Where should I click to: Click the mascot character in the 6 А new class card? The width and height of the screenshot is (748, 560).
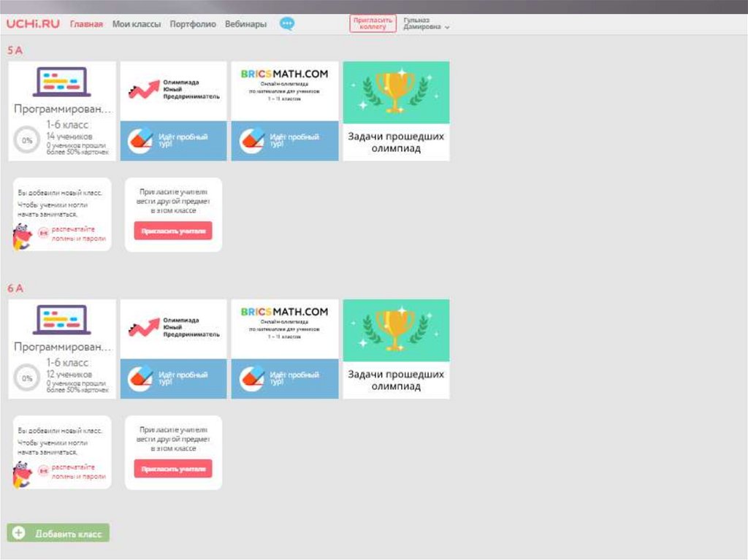click(x=22, y=475)
